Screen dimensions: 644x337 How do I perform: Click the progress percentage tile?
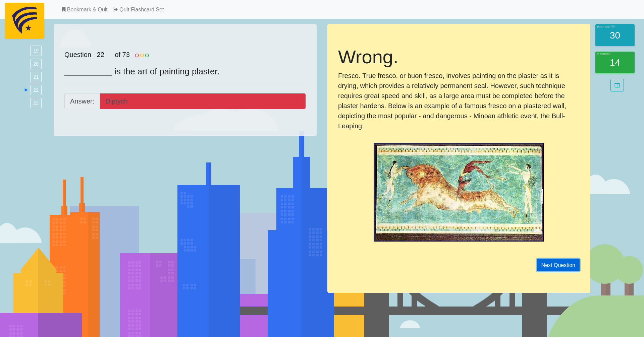point(615,35)
